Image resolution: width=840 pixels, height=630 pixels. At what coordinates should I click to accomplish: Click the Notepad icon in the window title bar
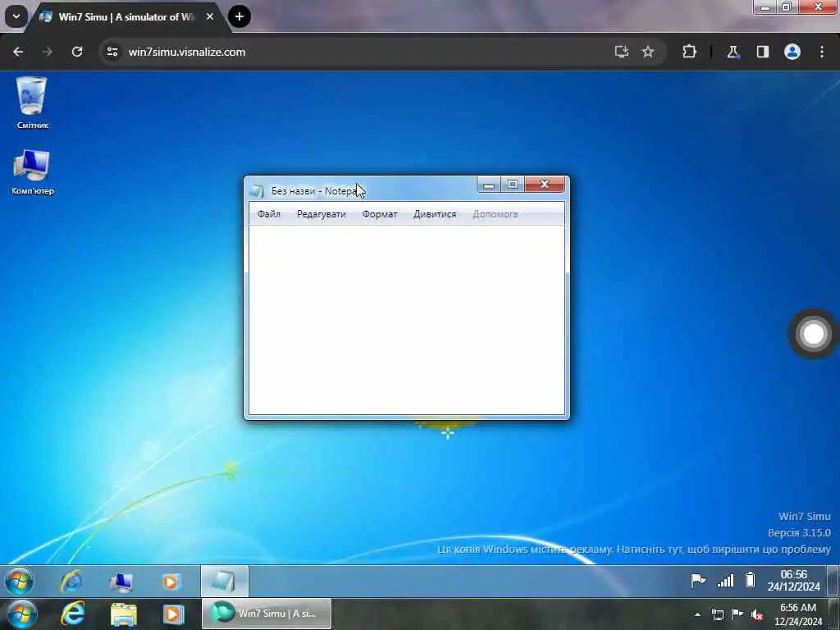257,190
